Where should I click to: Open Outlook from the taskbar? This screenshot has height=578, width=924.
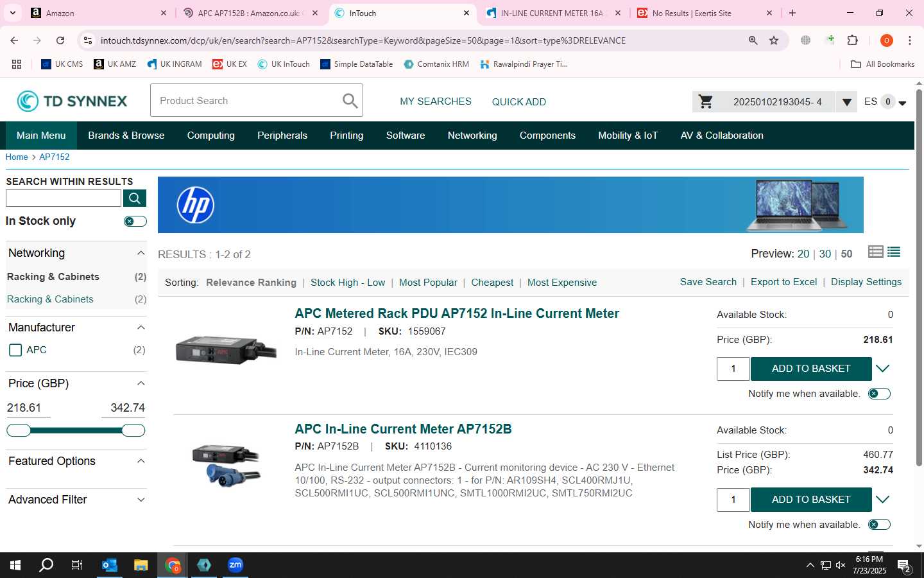click(x=110, y=565)
